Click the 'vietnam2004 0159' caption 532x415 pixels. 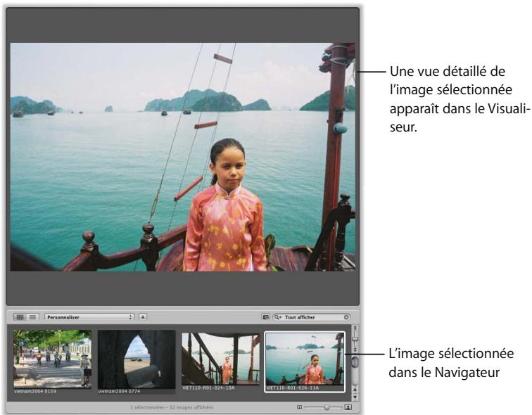(35, 391)
